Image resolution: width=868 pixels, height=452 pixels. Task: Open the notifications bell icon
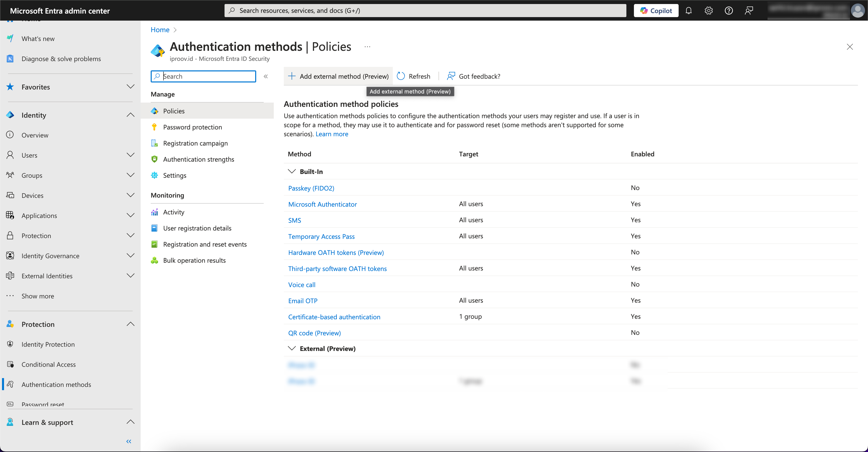(688, 11)
